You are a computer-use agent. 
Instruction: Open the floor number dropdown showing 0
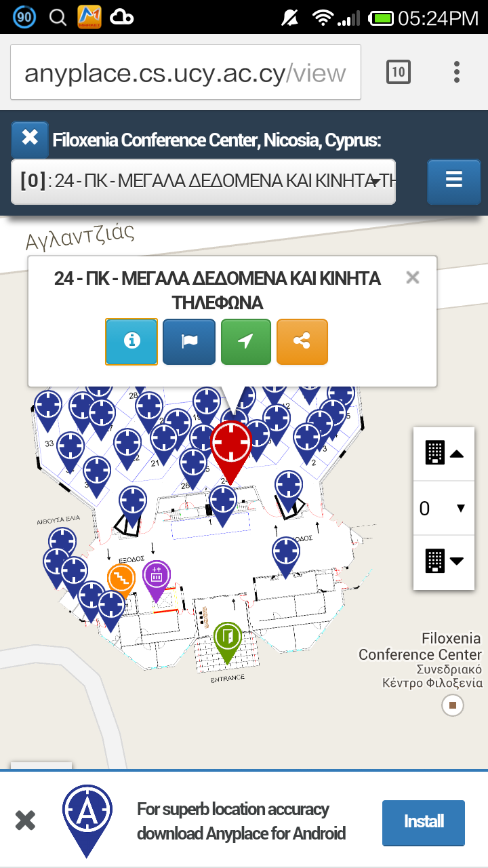444,508
